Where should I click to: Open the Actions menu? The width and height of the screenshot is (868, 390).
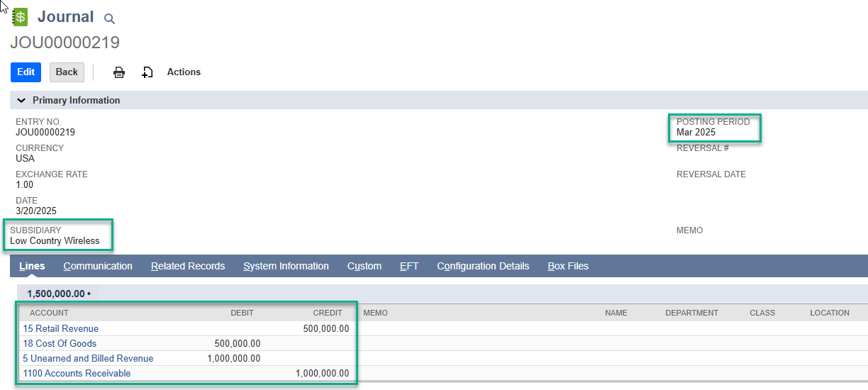184,72
